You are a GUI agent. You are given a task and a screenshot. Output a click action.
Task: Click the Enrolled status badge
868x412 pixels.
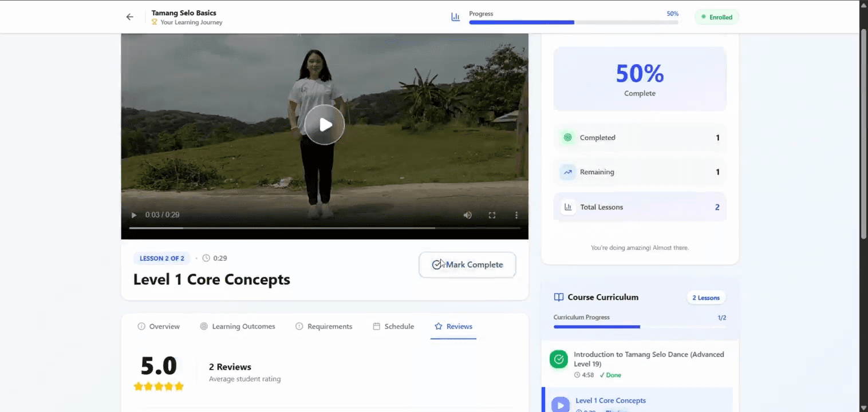(717, 17)
